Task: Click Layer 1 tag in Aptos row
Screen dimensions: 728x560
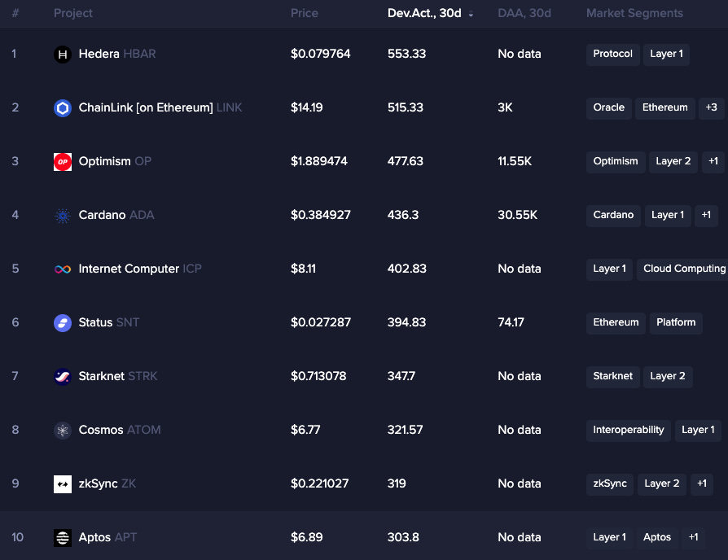Action: (610, 538)
